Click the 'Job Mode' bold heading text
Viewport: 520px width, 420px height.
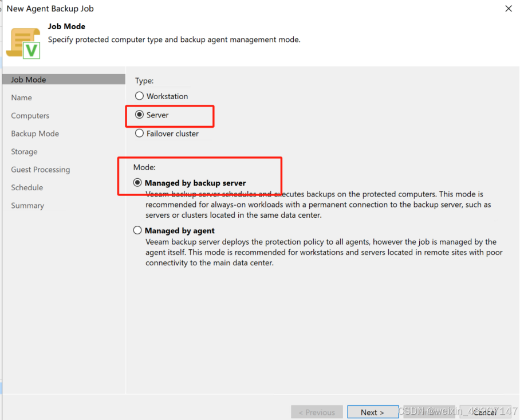point(66,26)
